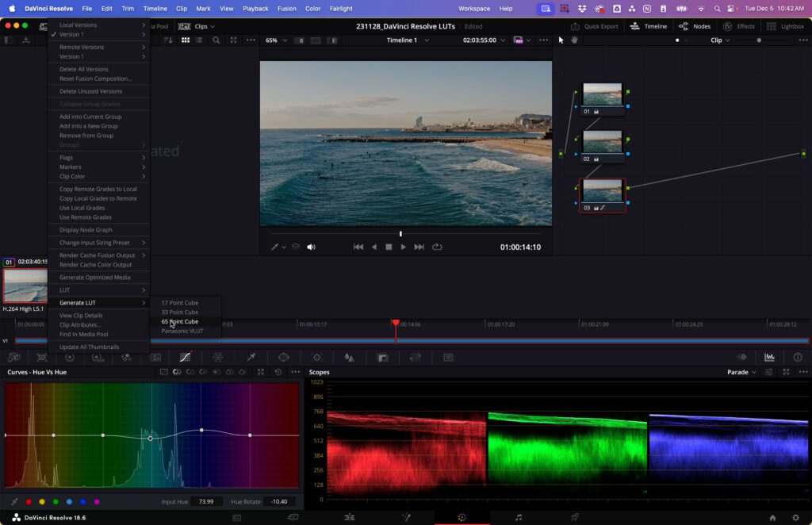
Task: Click the Hue Rotate value field
Action: tap(280, 501)
